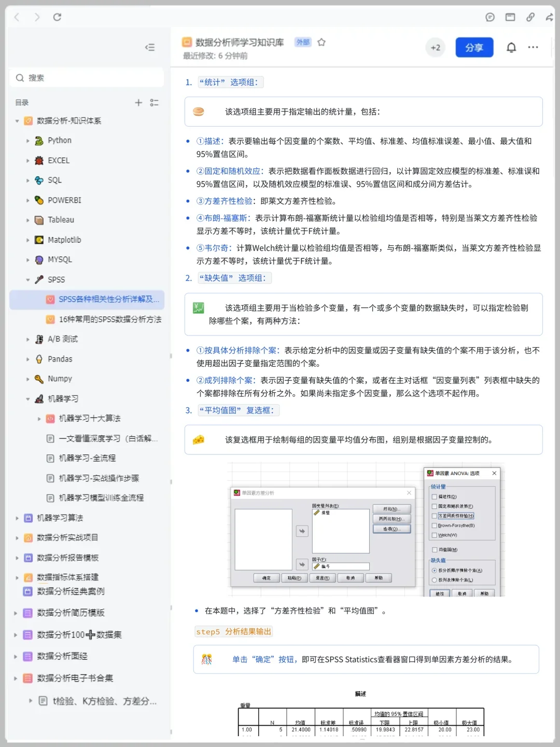Create a new page with the plus icon
Image resolution: width=560 pixels, height=747 pixels.
coord(138,102)
